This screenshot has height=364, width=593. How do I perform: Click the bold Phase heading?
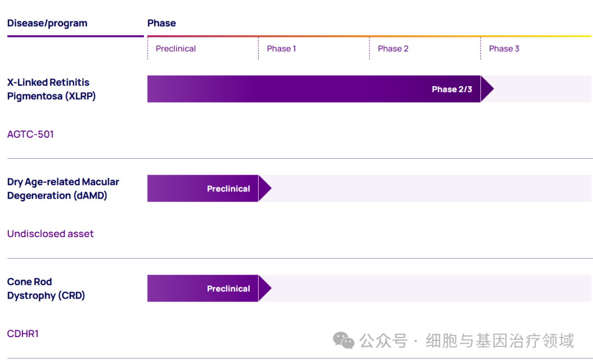[x=161, y=23]
